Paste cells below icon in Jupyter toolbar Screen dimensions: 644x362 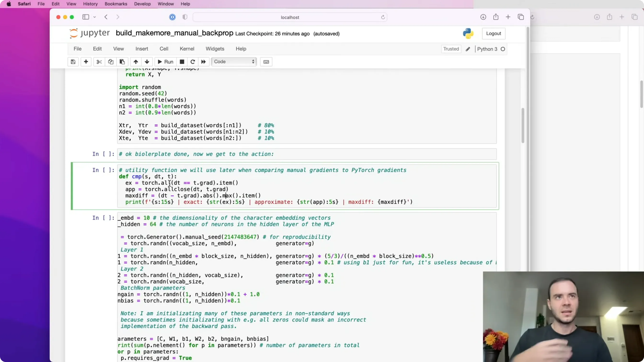[122, 62]
